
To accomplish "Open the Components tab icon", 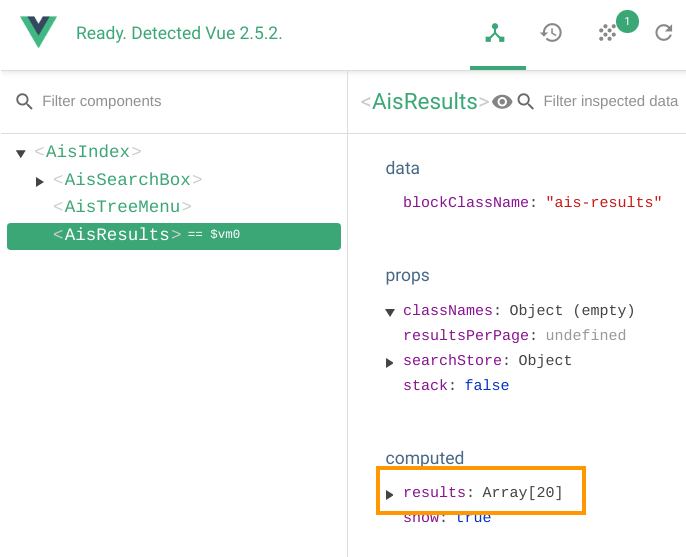I will [495, 33].
